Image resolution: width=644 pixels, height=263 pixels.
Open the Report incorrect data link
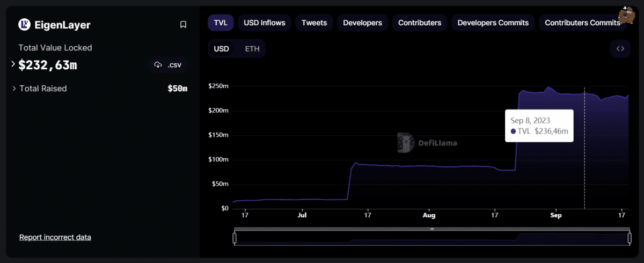tap(55, 237)
